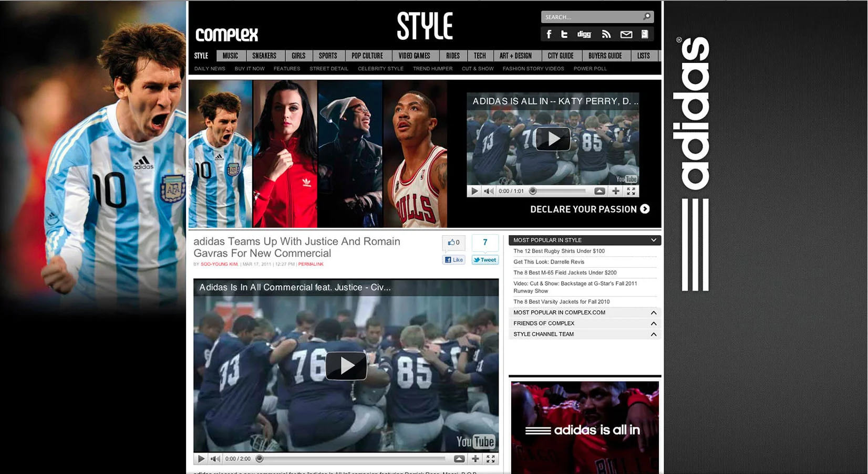Select the Style nav tab

[x=201, y=56]
